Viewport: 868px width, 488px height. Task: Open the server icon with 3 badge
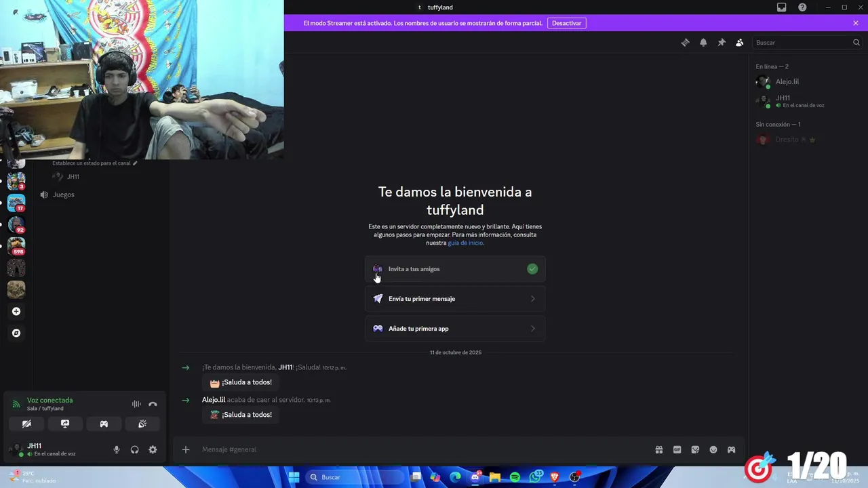point(16,181)
